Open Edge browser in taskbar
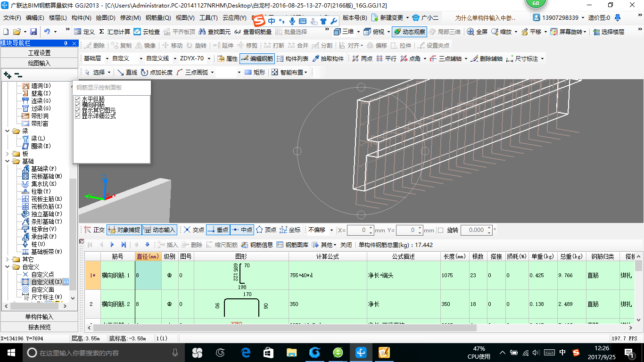The width and height of the screenshot is (644, 362). click(246, 352)
